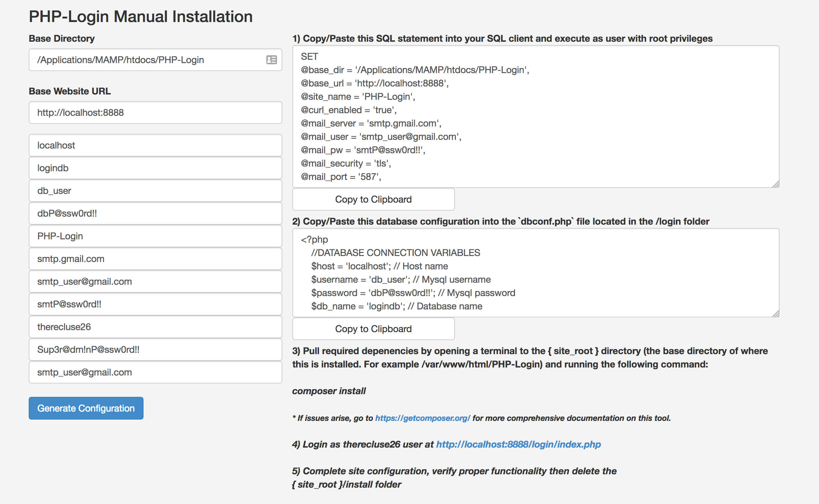Click the 'smtP@ssw0rd!!' mail password field
The height and width of the screenshot is (504, 819).
pos(155,304)
